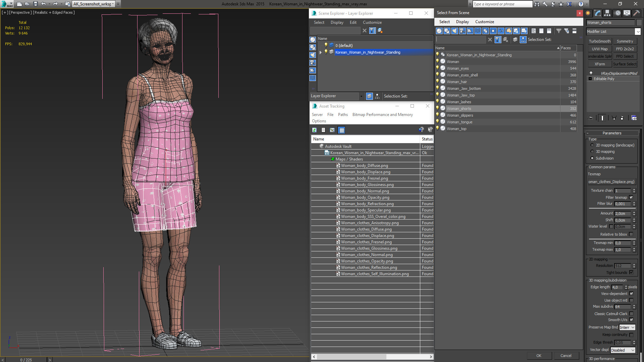Open Paths menu in Asset Tracking
Screen dimensions: 644x362
click(x=343, y=115)
